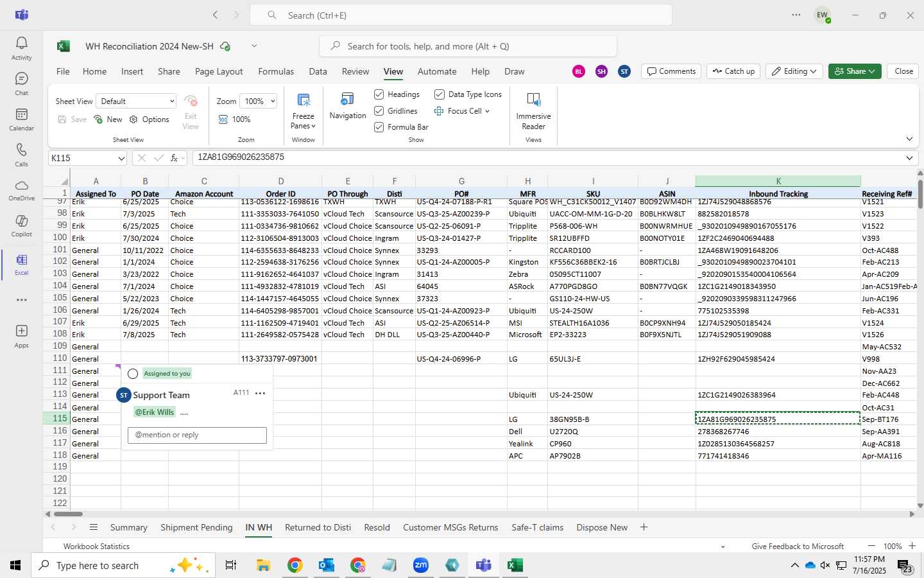This screenshot has width=924, height=578.
Task: Open the Formulas ribbon tab
Action: [x=276, y=71]
